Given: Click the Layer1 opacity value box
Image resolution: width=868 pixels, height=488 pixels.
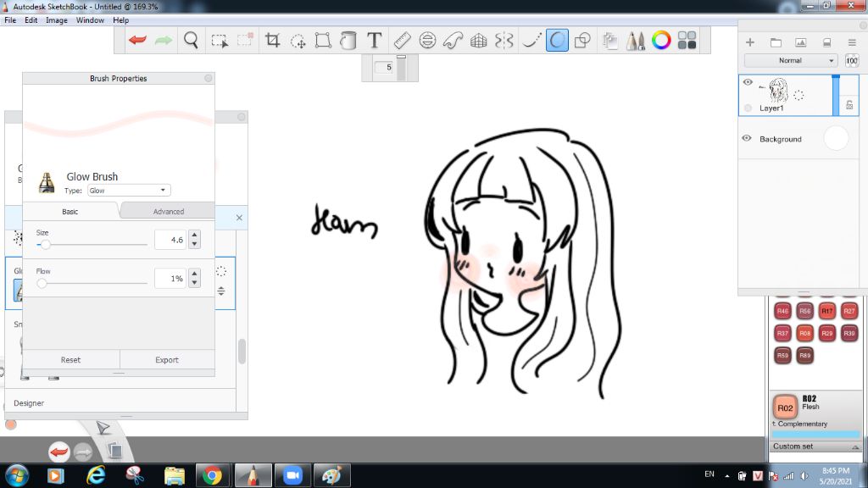Looking at the screenshot, I should [852, 61].
